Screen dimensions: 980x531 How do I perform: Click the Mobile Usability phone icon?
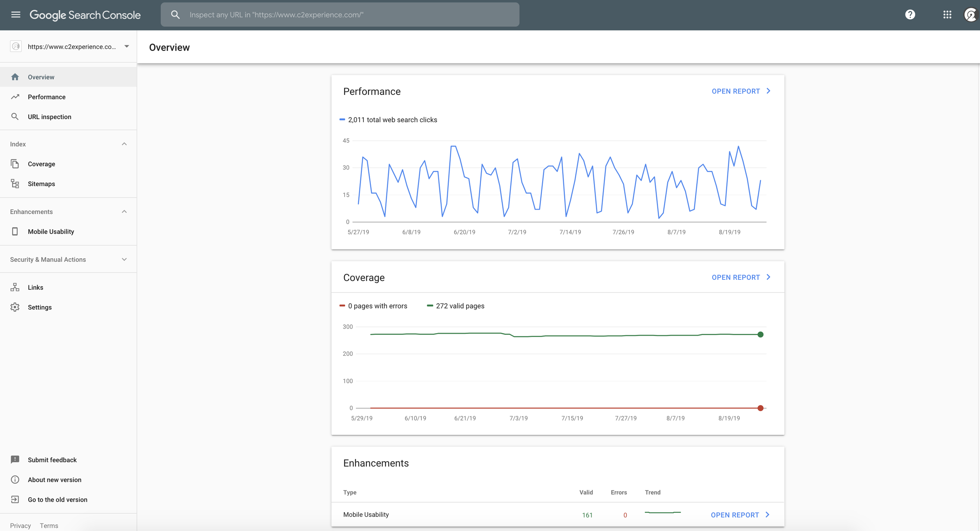point(15,232)
